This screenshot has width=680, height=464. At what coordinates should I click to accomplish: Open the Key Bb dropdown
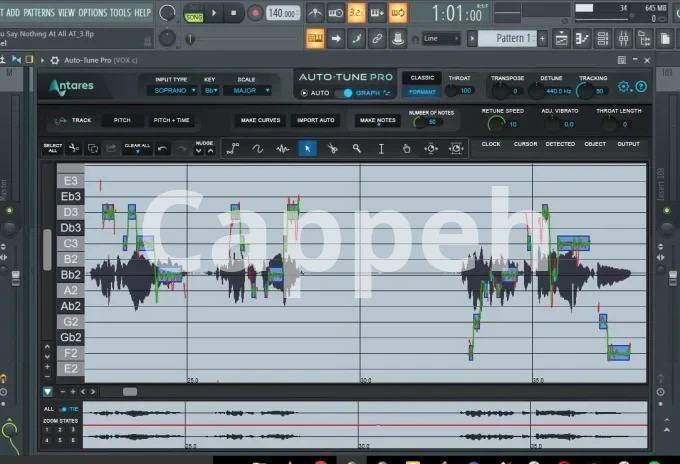tap(210, 90)
